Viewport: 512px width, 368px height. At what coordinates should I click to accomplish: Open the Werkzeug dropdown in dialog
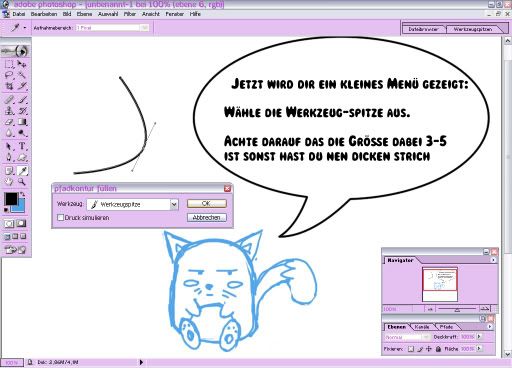[x=174, y=204]
